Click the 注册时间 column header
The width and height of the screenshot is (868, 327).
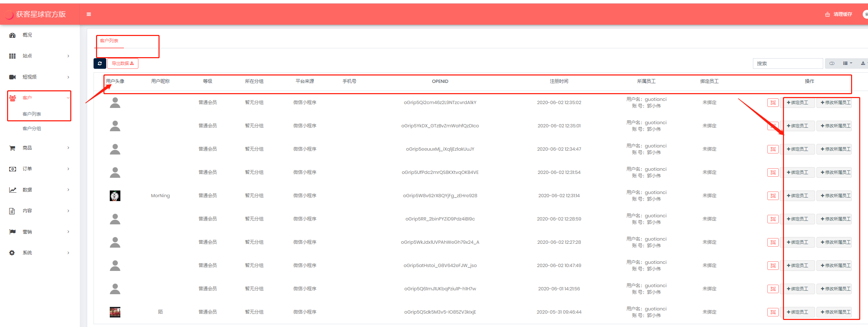click(559, 81)
